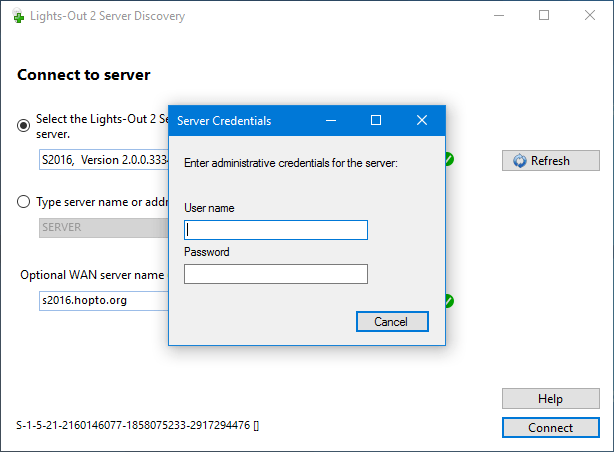614x452 pixels.
Task: Focus the User name field
Action: [x=276, y=230]
